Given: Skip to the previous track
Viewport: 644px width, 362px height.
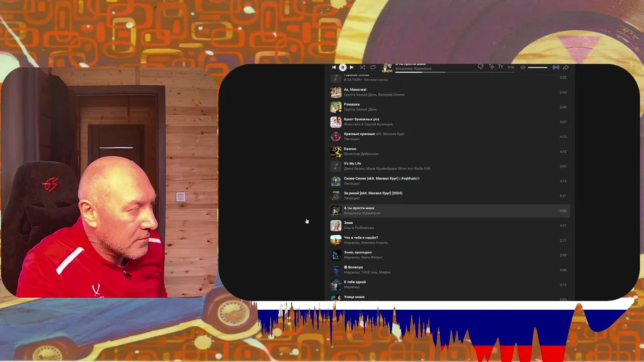Looking at the screenshot, I should pyautogui.click(x=334, y=67).
